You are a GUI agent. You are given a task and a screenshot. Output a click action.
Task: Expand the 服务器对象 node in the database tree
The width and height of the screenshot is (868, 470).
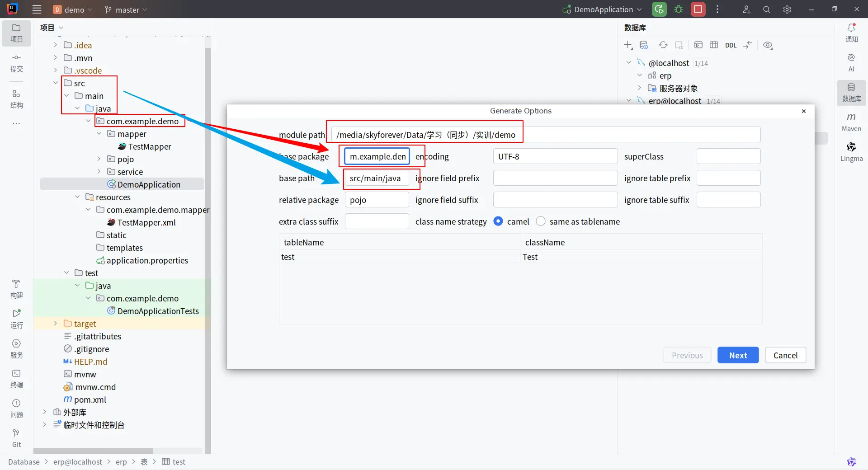pyautogui.click(x=639, y=88)
